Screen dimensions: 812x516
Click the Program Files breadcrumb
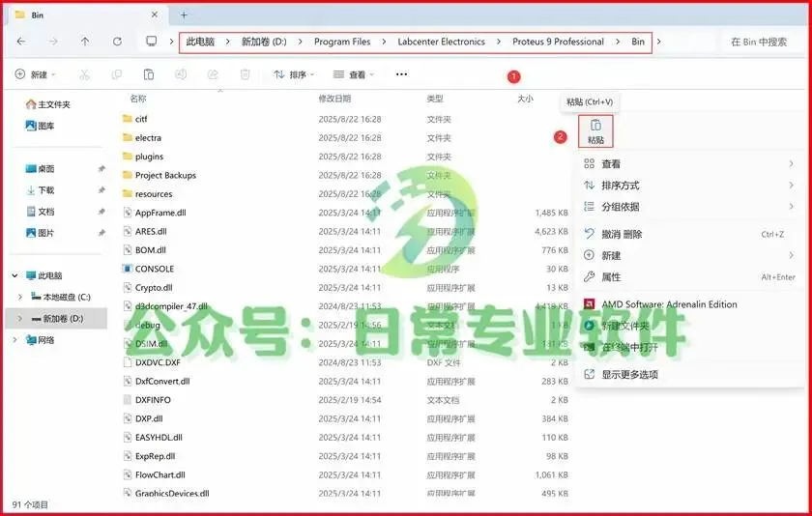point(342,42)
